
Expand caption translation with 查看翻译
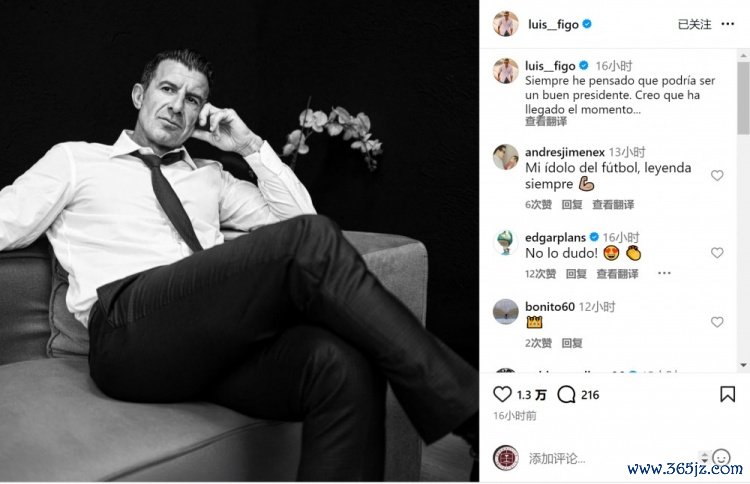point(546,121)
